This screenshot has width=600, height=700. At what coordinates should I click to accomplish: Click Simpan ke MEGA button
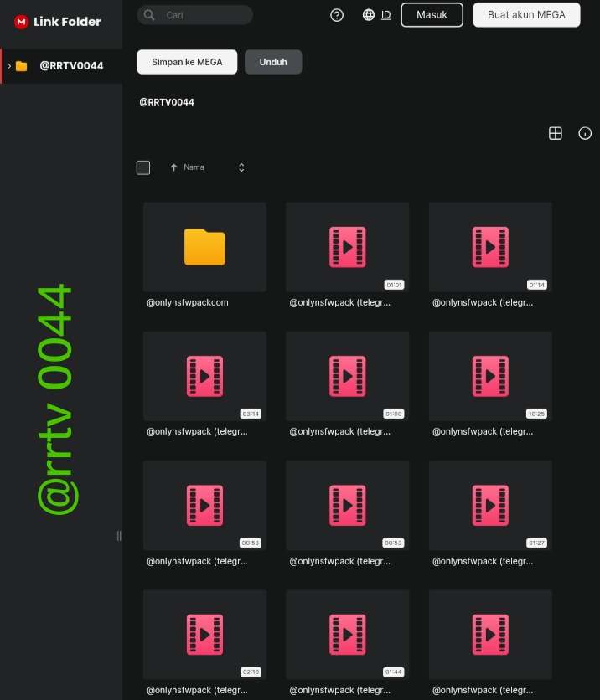pos(187,62)
